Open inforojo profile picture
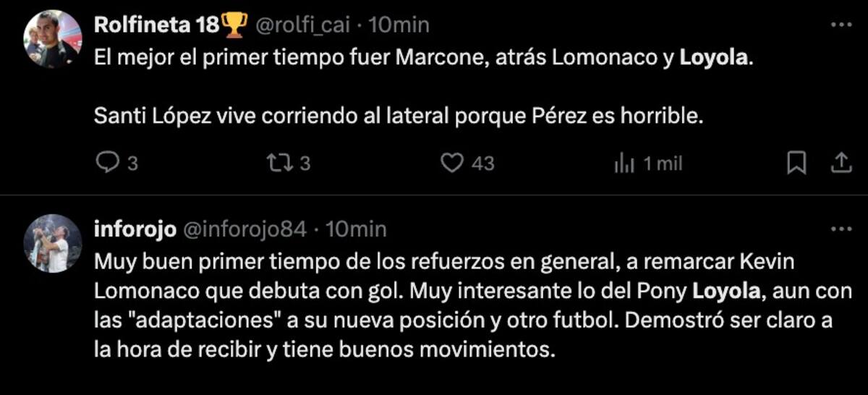Screen dimensions: 868x395 52,244
